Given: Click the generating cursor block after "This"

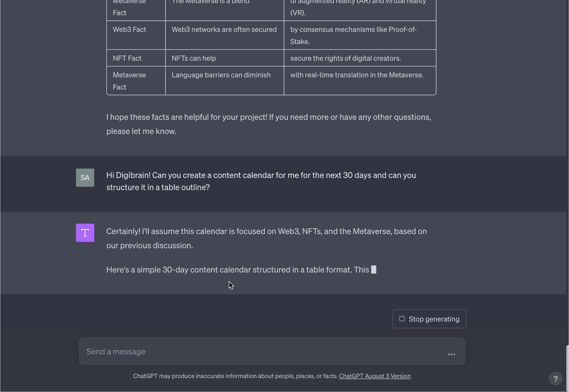Looking at the screenshot, I should click(x=373, y=270).
